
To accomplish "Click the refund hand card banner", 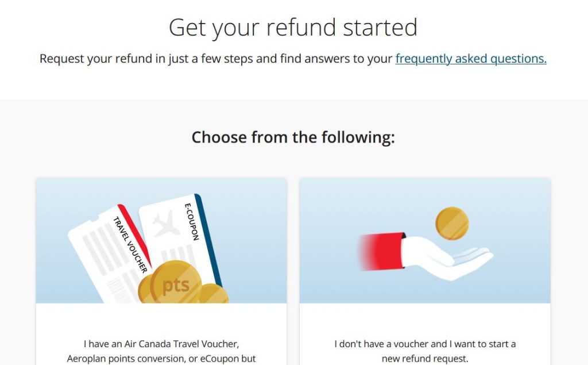I will (x=425, y=240).
